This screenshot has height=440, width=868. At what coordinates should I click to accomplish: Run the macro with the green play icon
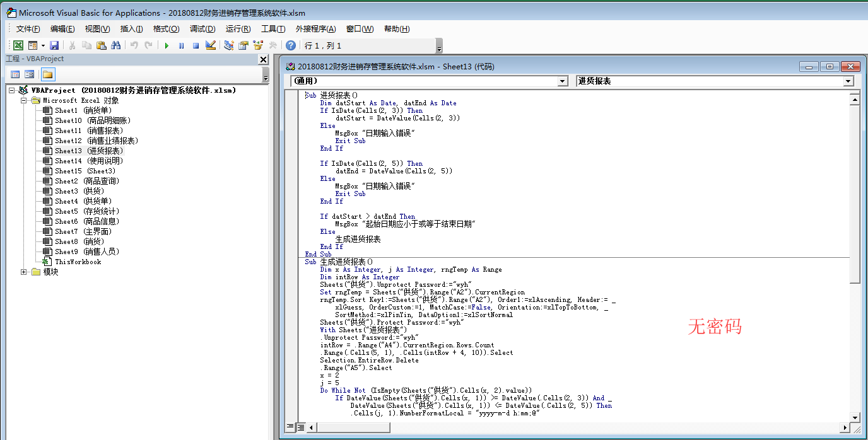pos(167,45)
